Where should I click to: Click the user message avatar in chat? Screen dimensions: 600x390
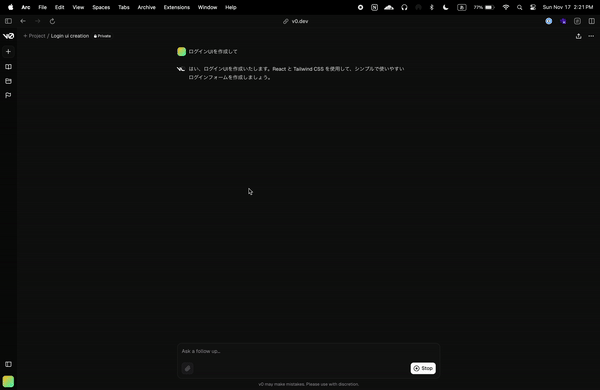pyautogui.click(x=181, y=51)
